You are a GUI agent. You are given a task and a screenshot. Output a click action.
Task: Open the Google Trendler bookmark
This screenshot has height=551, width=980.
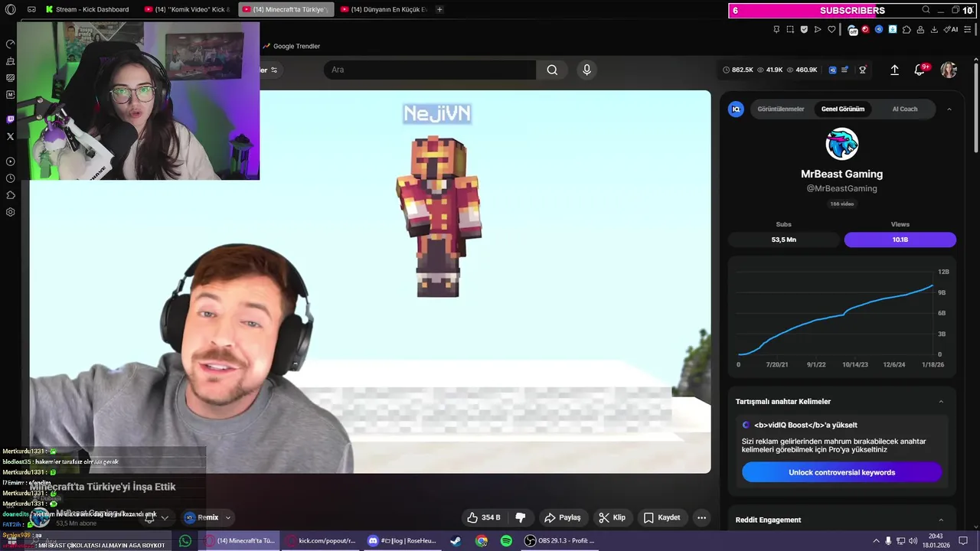pos(291,46)
